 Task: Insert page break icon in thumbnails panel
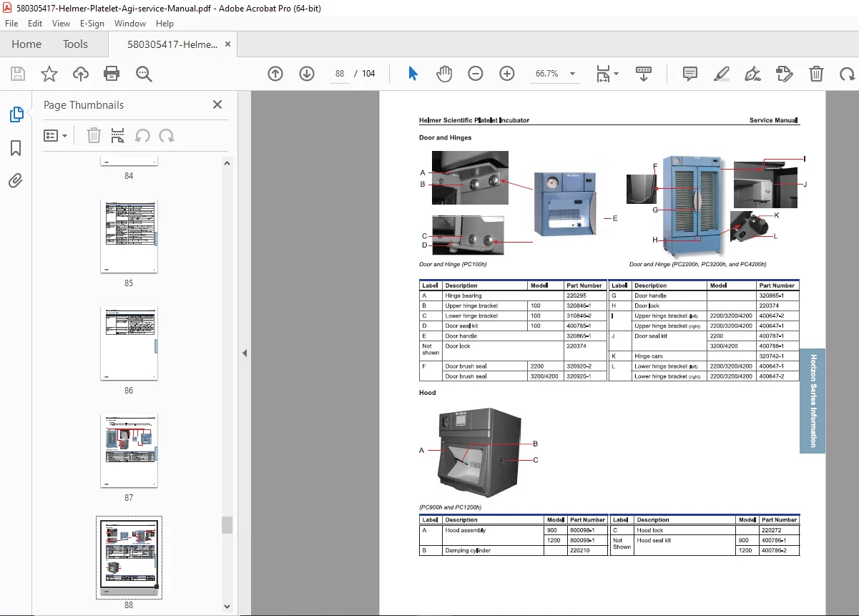point(118,135)
